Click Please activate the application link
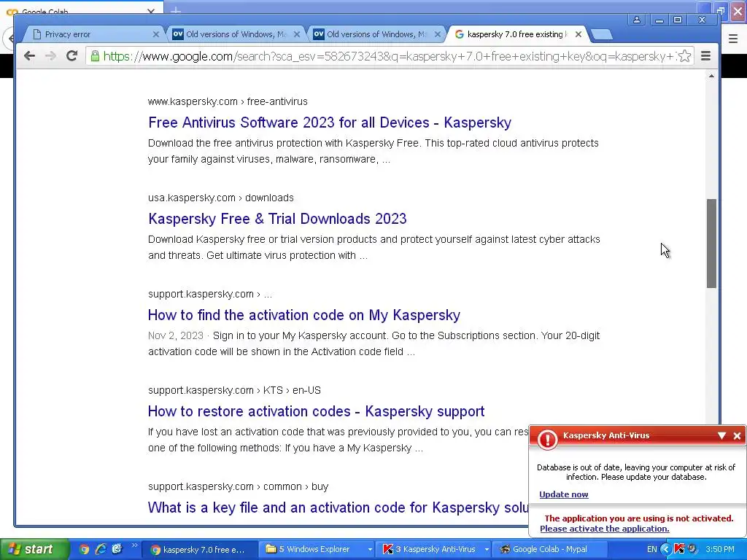747x560 pixels. (605, 529)
